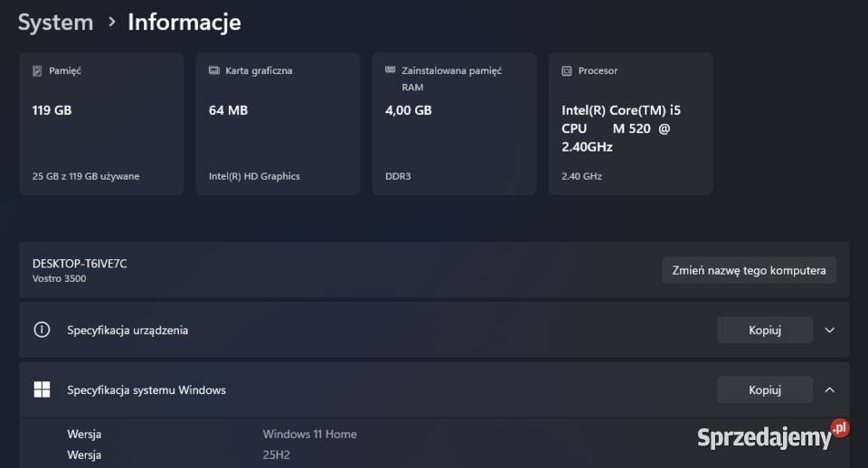Open the 119 GB storage value

coord(52,110)
